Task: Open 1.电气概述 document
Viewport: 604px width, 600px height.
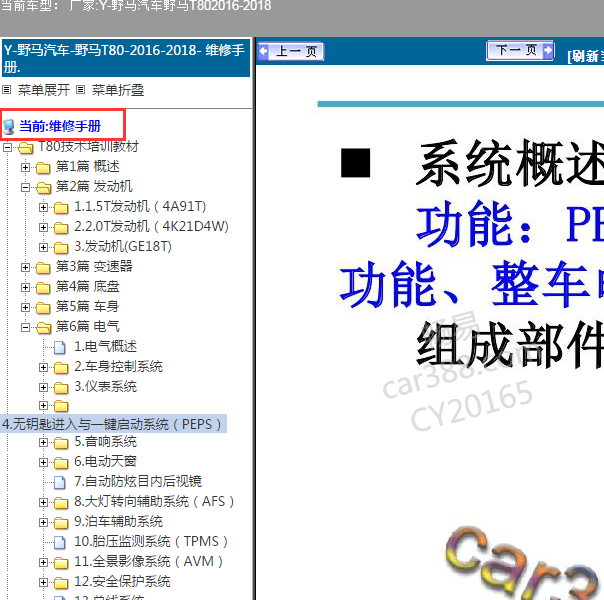Action: (106, 346)
